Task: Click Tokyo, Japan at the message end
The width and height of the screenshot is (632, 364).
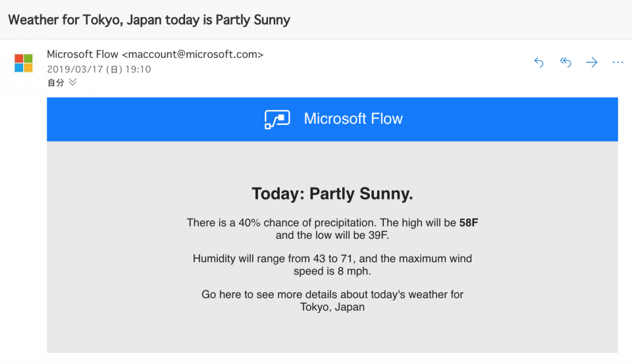Action: pyautogui.click(x=332, y=307)
